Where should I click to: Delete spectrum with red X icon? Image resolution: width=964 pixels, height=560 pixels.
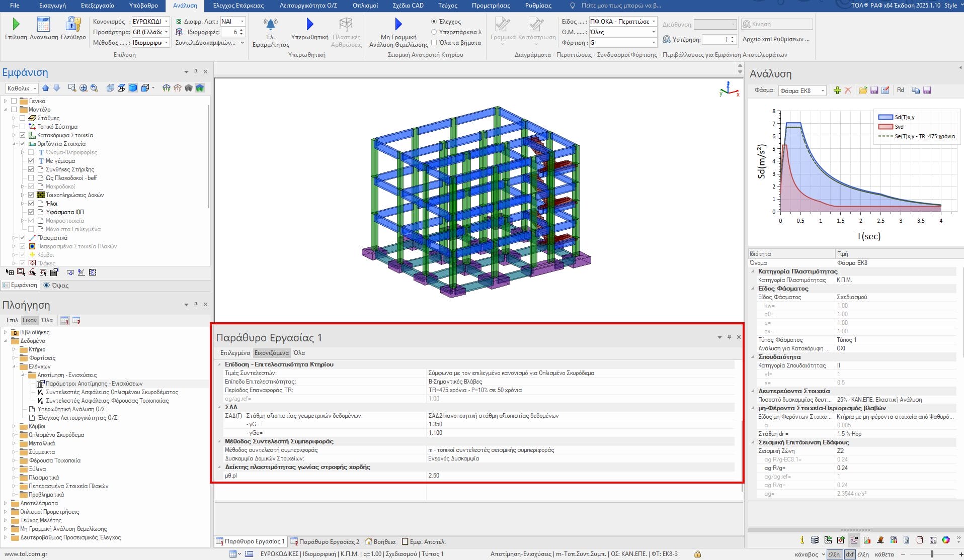[x=848, y=90]
